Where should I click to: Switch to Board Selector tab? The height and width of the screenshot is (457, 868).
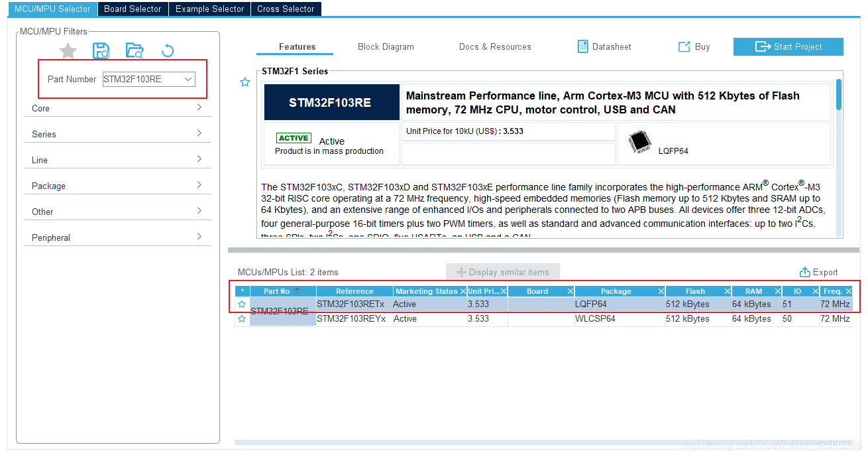133,9
